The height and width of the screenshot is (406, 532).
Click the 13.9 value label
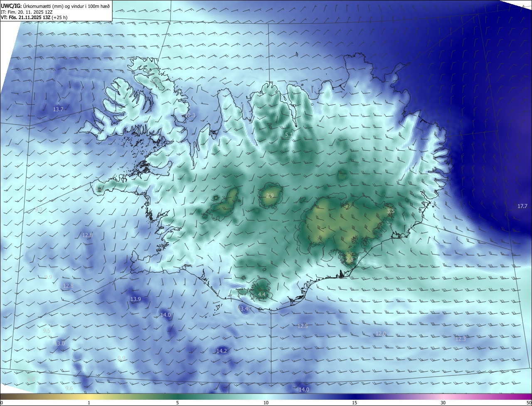click(135, 299)
